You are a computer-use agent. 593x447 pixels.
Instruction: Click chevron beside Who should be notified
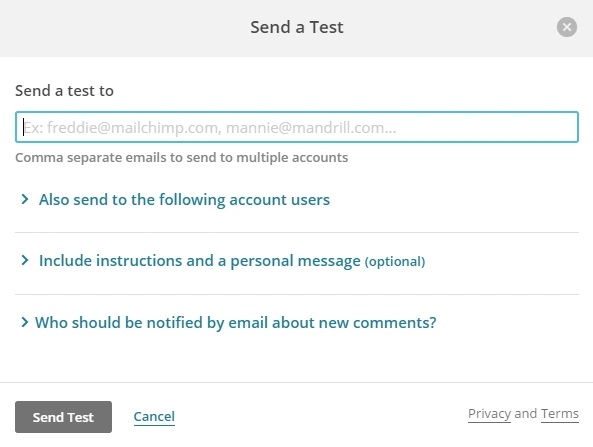(x=25, y=322)
